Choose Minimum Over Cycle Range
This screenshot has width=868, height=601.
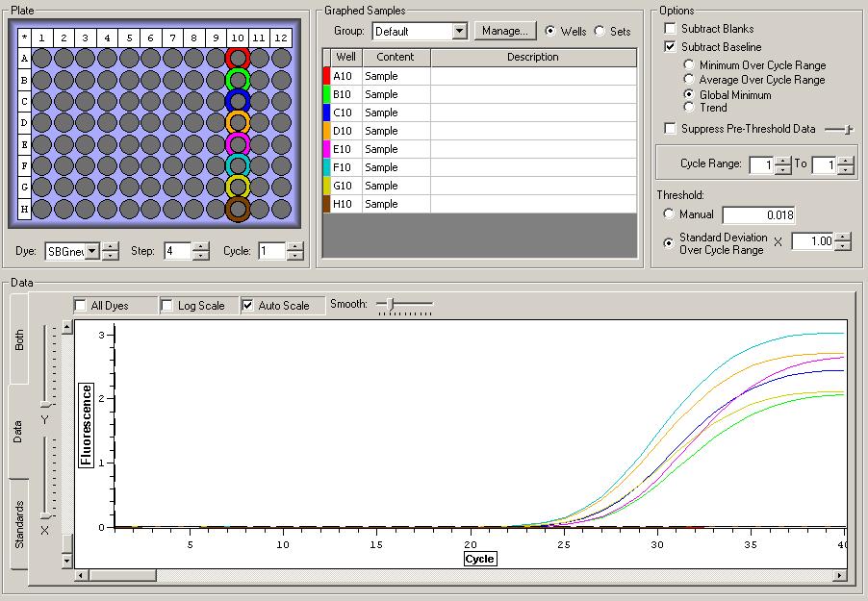click(689, 64)
